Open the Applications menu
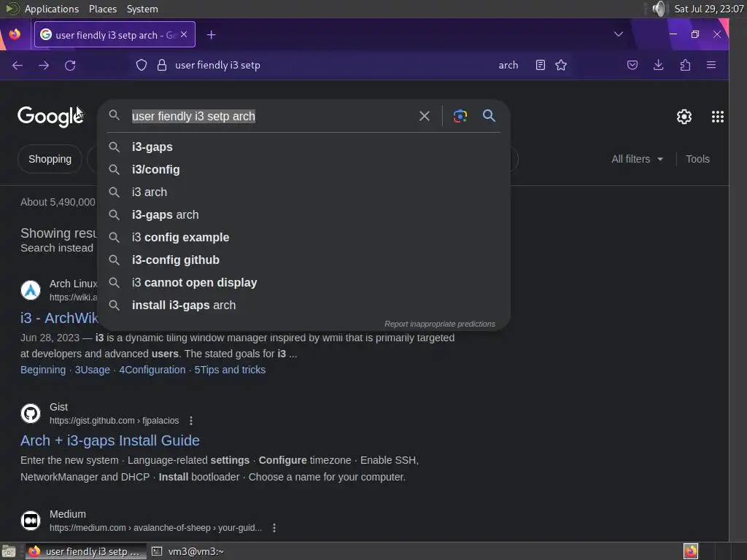The height and width of the screenshot is (560, 747). pyautogui.click(x=52, y=9)
